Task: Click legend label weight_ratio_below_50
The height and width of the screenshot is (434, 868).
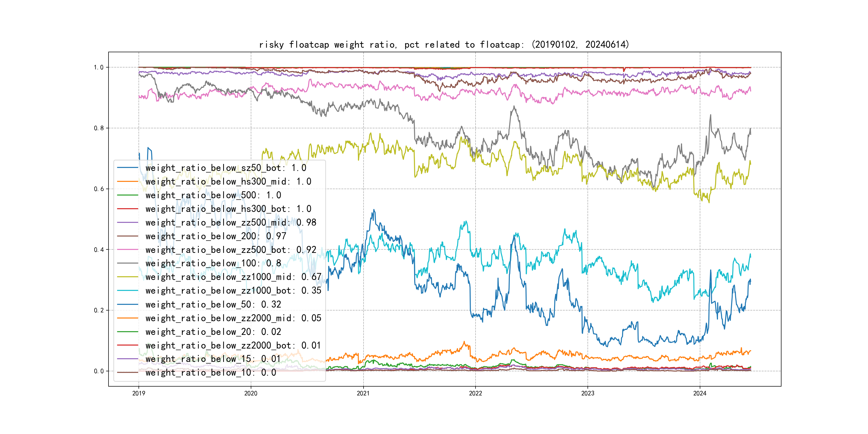Action: click(213, 304)
